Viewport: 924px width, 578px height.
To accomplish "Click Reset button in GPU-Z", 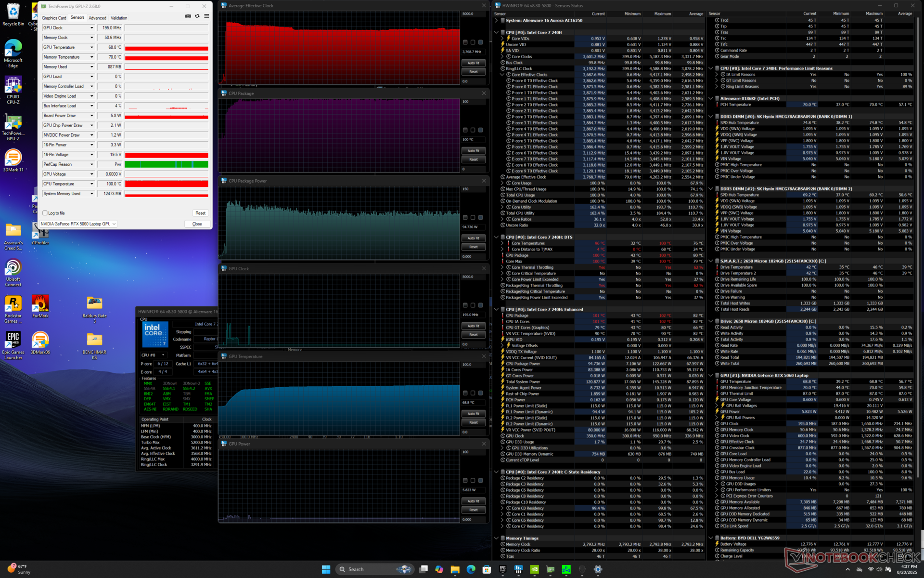I will click(x=200, y=213).
